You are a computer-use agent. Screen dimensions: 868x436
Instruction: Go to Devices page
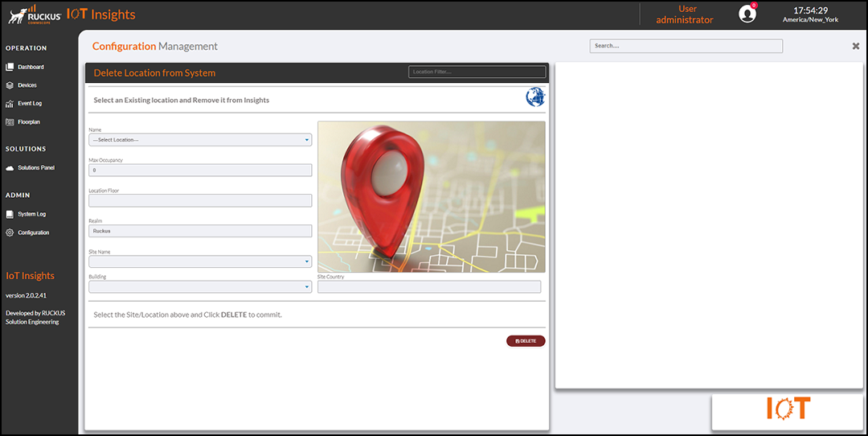(x=27, y=85)
